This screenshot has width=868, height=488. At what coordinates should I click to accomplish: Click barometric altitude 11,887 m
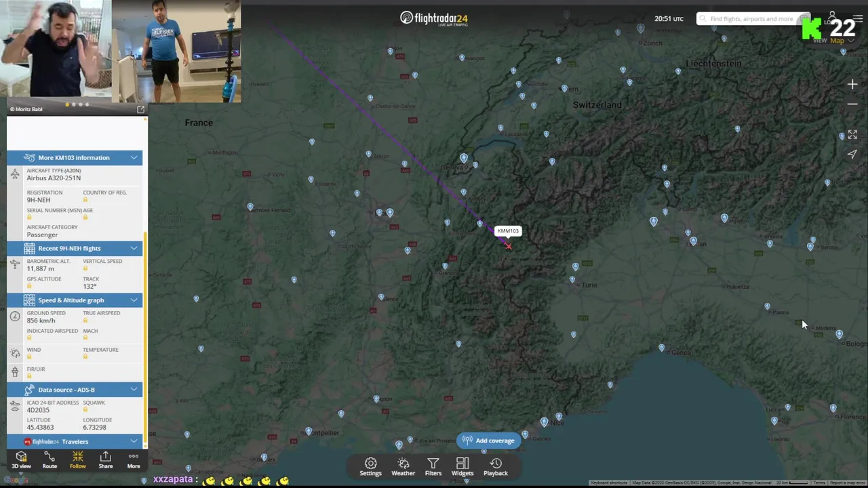[41, 269]
